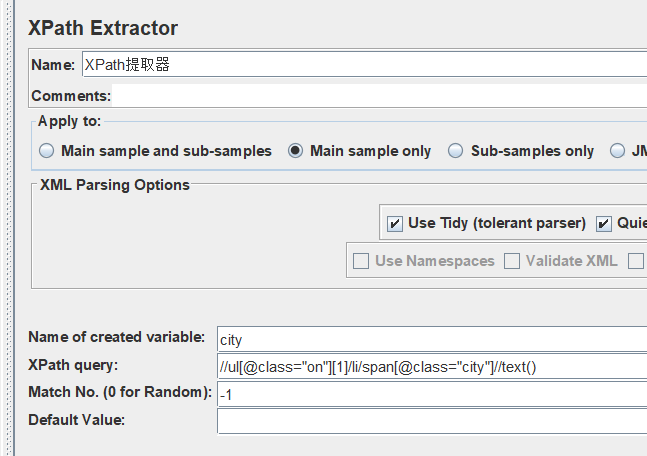Click the Match No. field showing -1

(x=432, y=394)
